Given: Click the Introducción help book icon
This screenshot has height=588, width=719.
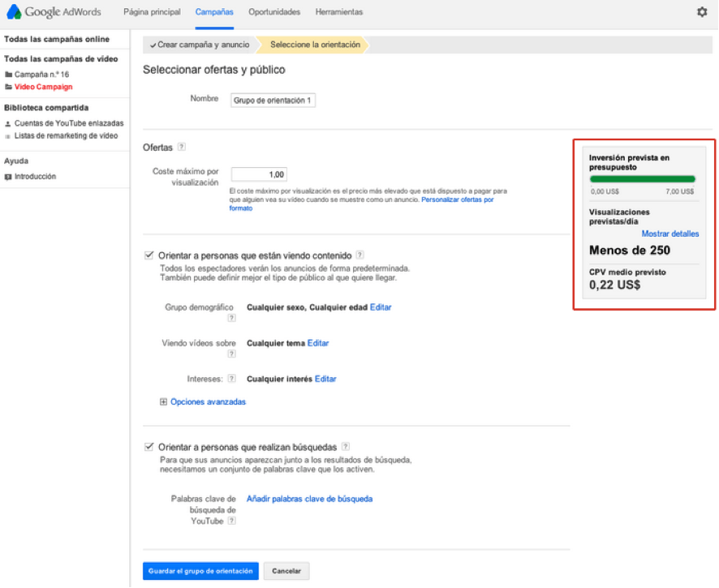Looking at the screenshot, I should pyautogui.click(x=8, y=176).
